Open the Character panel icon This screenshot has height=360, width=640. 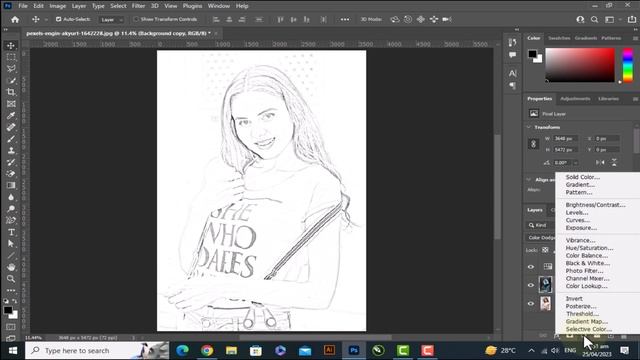[x=513, y=73]
